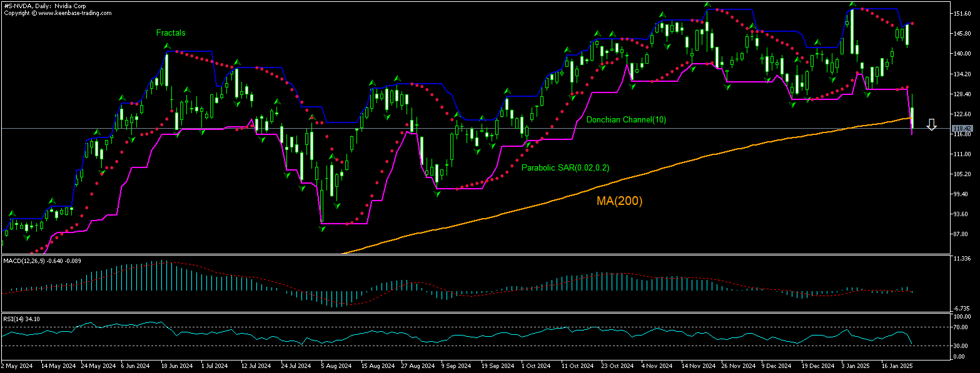Screen dimensions: 980x373
Task: Open the keenbase-trading.com copyright link
Action: click(x=60, y=12)
